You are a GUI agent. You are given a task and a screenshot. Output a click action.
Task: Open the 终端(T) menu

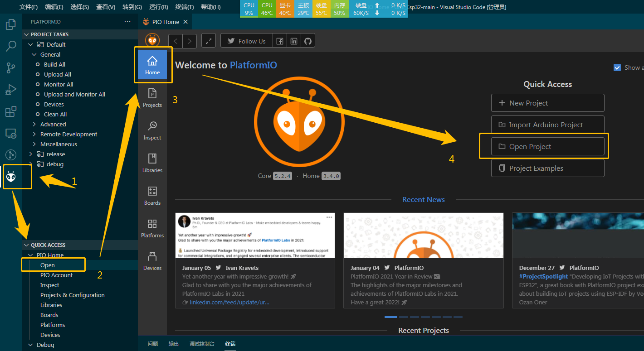[185, 7]
